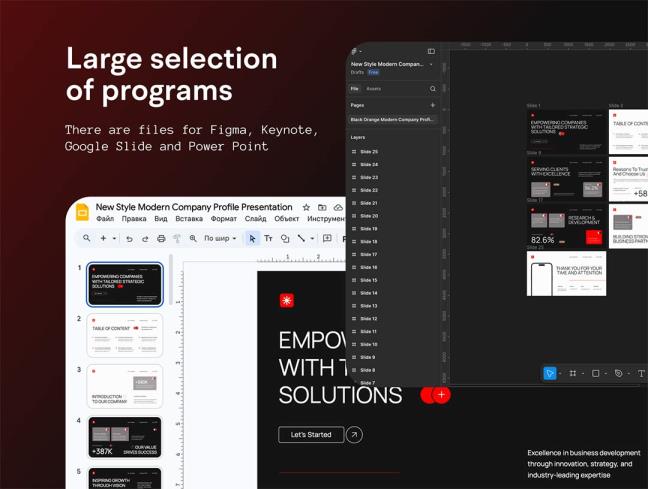Add a new page with the plus button
Viewport: 648px width, 489px height.
point(433,105)
